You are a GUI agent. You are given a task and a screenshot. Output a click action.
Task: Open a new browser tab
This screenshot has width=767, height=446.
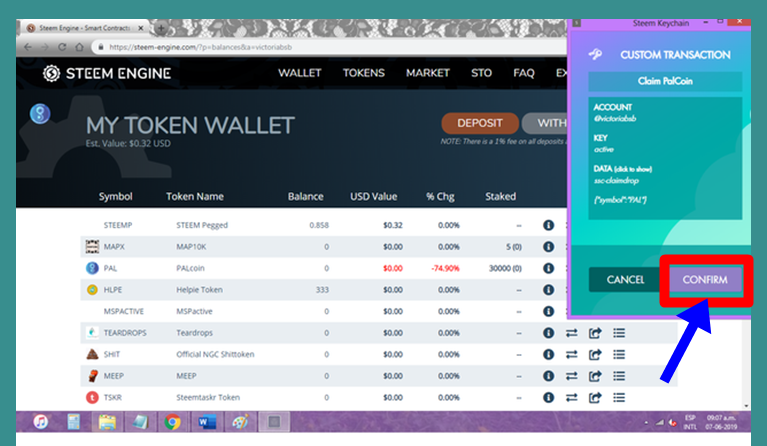160,29
